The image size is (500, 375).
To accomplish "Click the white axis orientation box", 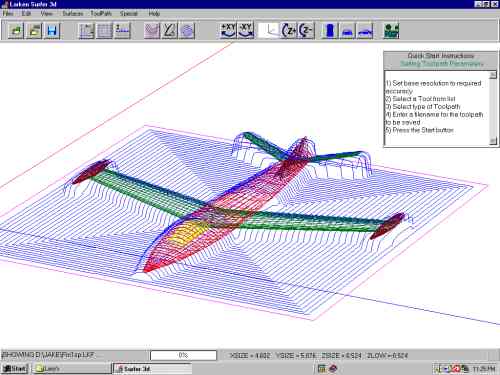I will [269, 31].
